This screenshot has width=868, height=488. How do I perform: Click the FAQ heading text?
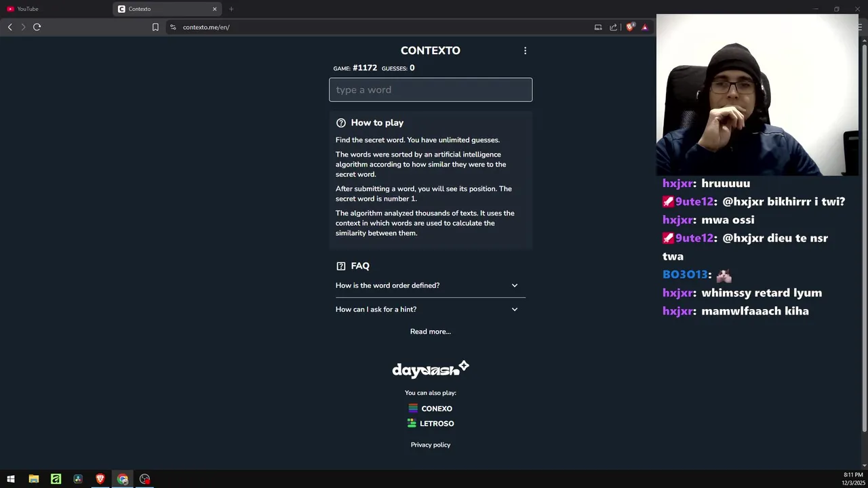360,266
